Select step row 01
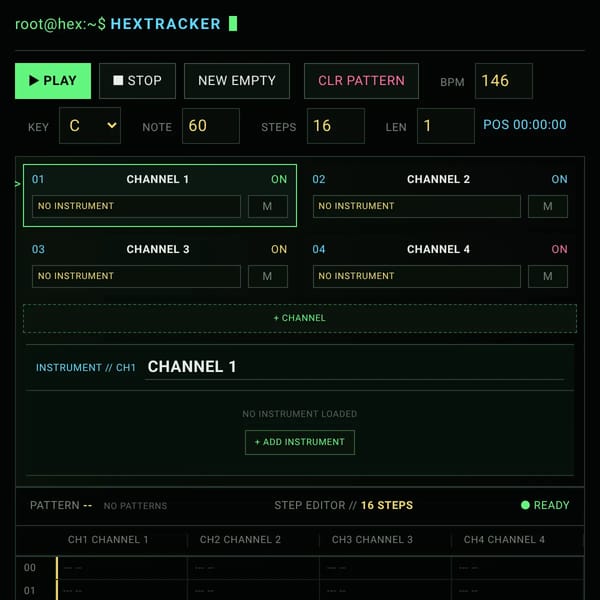 30,590
